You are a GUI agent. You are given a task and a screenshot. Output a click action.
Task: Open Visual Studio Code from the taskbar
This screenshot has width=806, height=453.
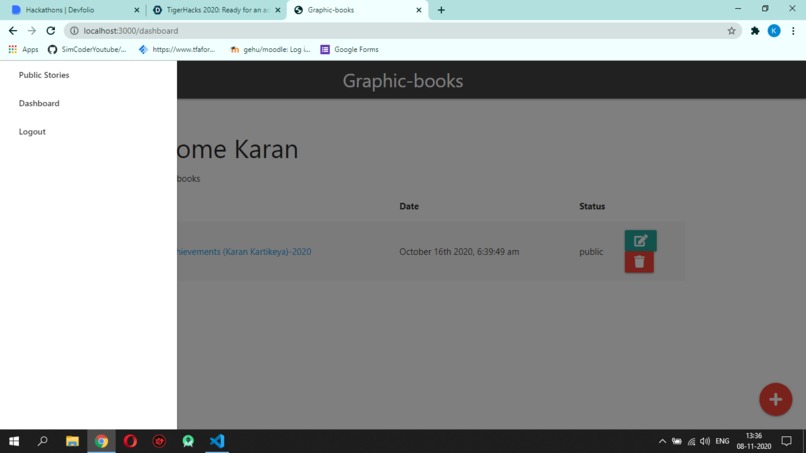(x=217, y=441)
